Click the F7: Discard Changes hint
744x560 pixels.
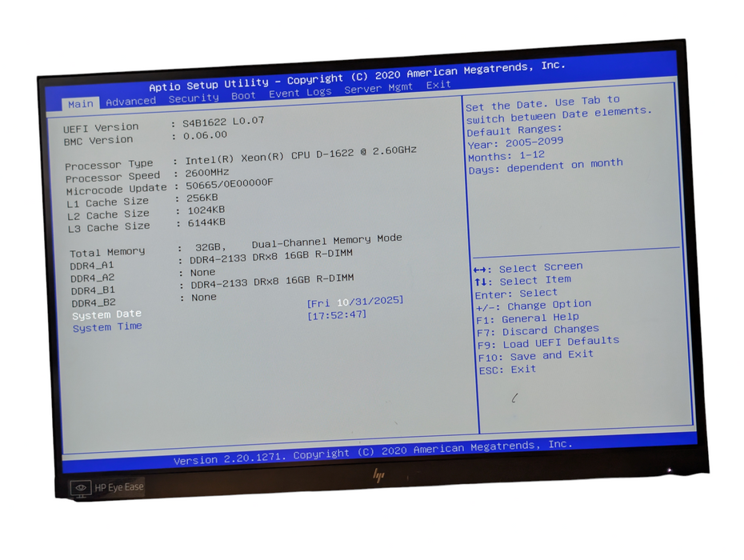[538, 330]
